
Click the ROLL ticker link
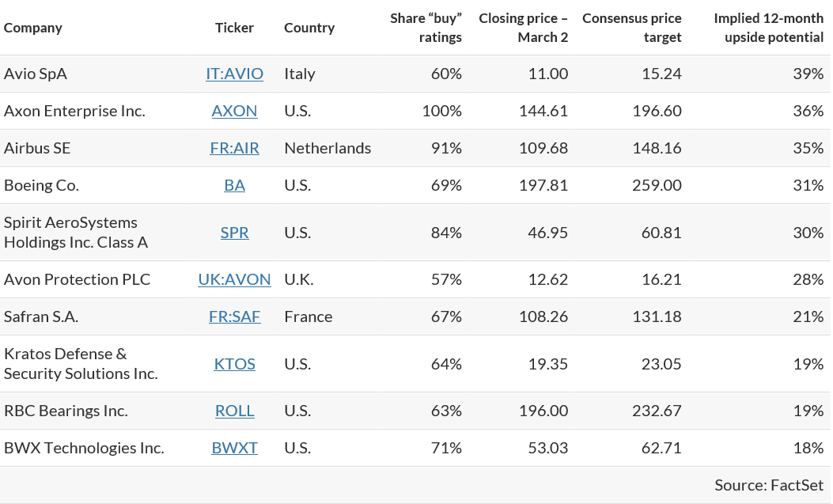(x=234, y=411)
